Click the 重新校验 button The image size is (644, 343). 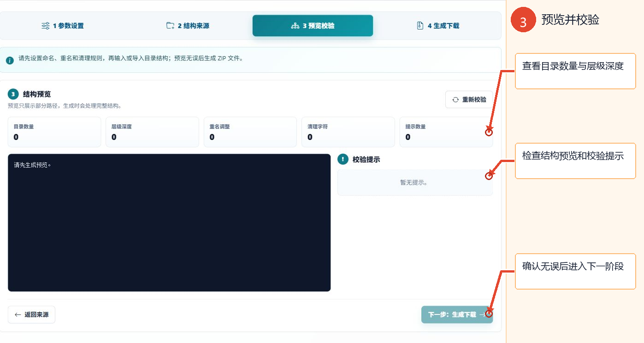point(469,99)
